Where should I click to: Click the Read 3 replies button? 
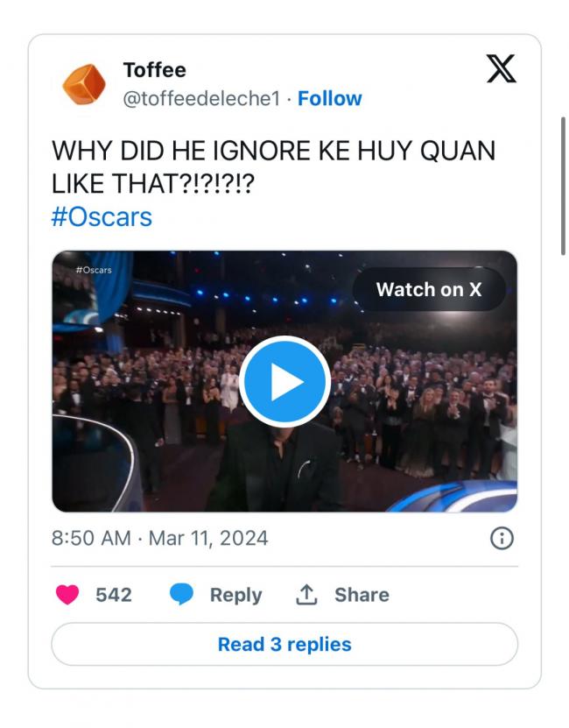click(x=284, y=645)
